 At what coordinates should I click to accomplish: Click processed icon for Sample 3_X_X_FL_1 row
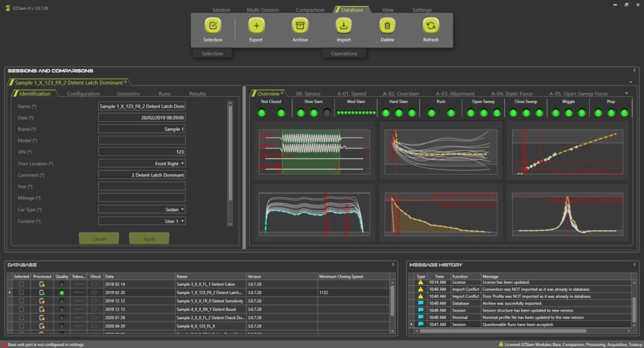point(42,285)
